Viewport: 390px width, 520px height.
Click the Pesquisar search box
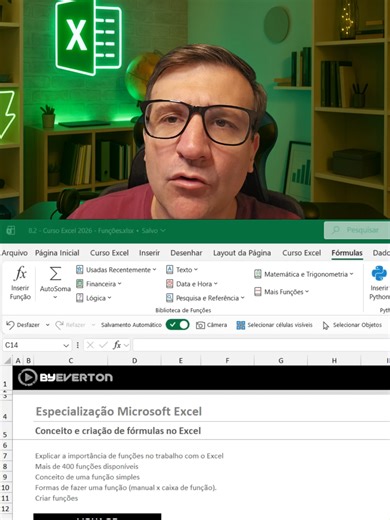[x=357, y=230]
